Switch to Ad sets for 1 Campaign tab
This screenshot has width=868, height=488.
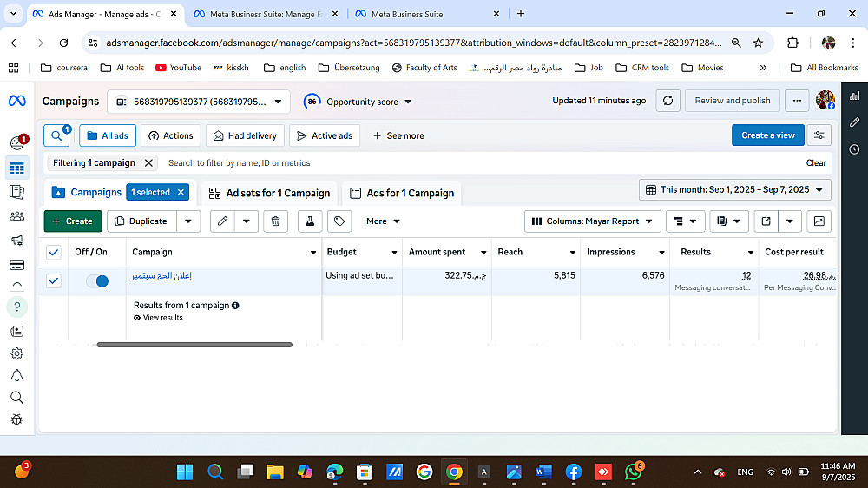click(x=269, y=193)
